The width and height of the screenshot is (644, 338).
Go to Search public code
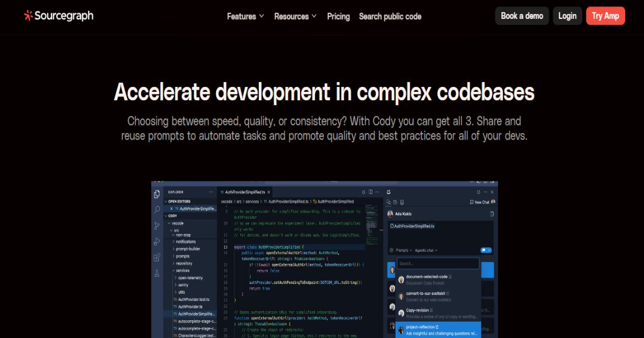pyautogui.click(x=390, y=16)
